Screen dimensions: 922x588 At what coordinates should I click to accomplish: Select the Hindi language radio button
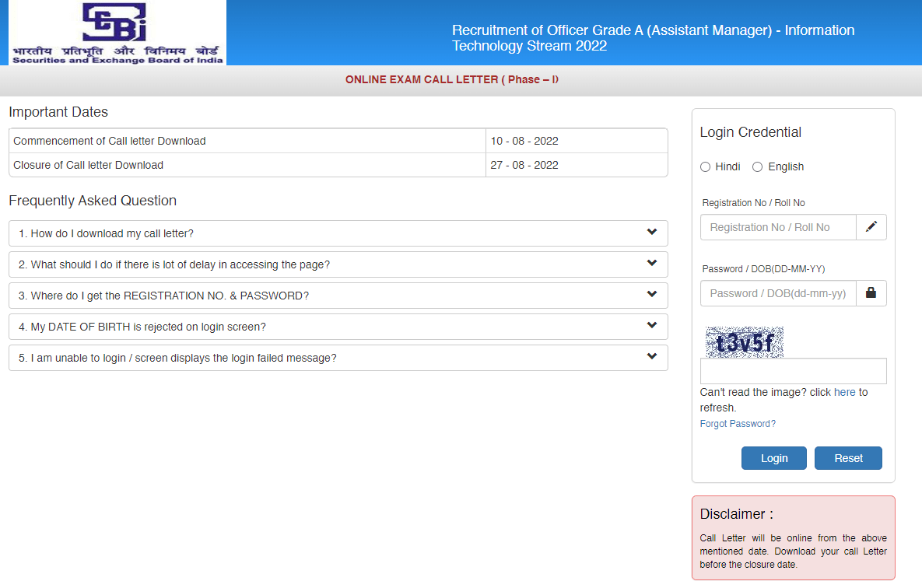705,167
